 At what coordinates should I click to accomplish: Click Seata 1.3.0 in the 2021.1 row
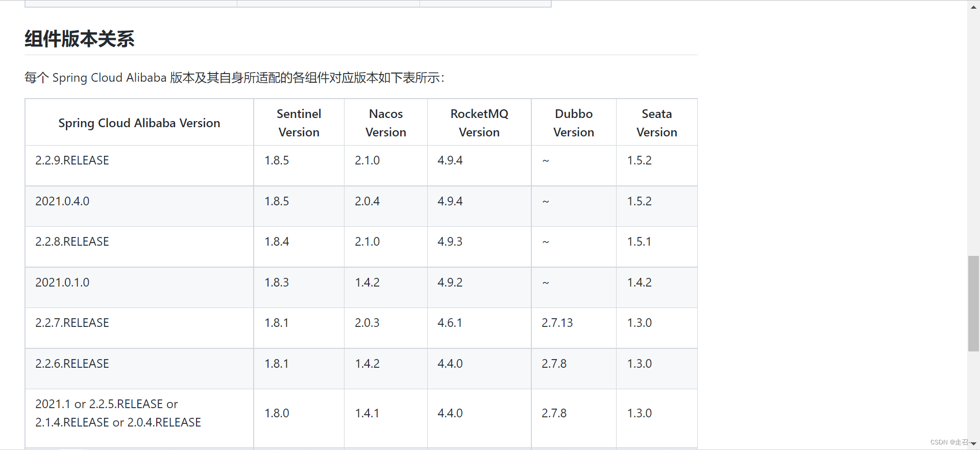point(639,413)
